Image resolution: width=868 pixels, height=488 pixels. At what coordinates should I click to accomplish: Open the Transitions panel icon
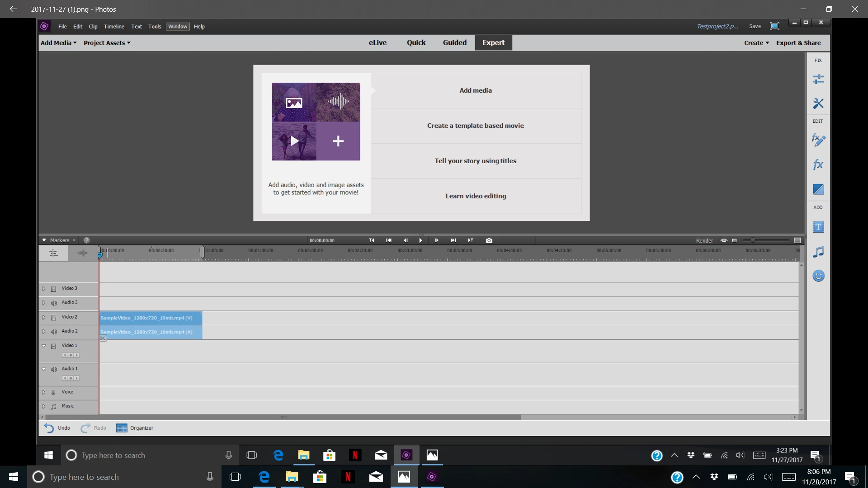coord(818,189)
